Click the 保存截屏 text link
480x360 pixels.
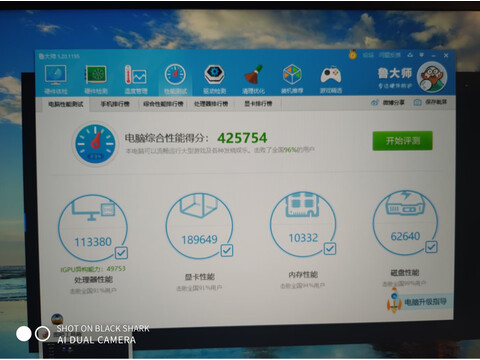coord(436,102)
